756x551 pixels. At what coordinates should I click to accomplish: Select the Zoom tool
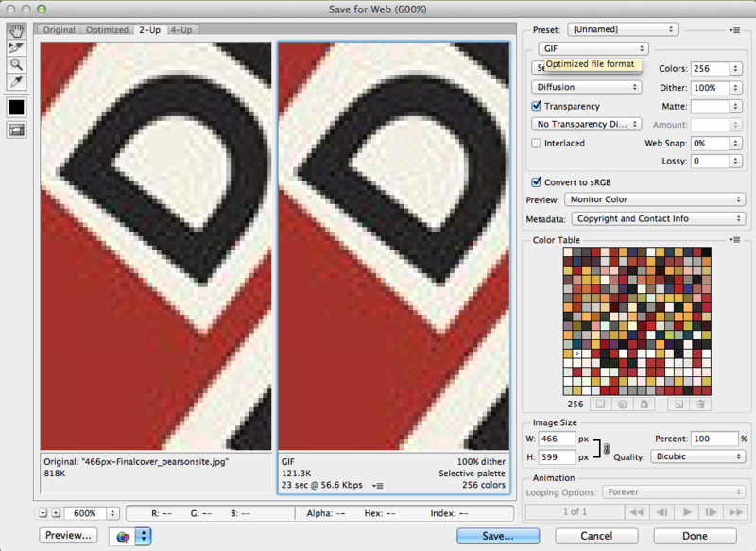click(16, 64)
